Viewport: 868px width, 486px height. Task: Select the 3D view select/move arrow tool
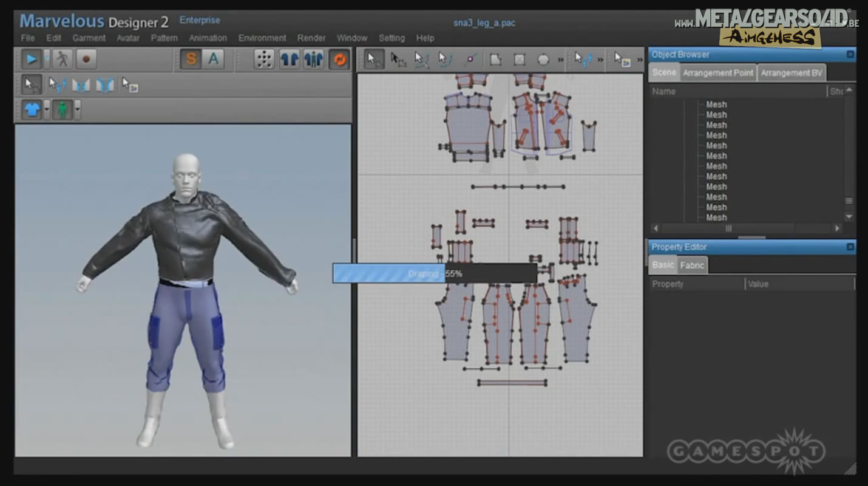(x=32, y=84)
